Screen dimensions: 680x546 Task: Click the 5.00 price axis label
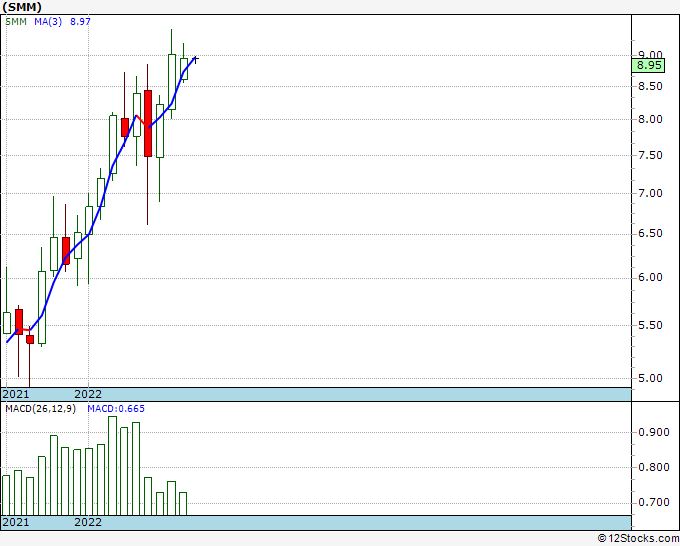650,378
